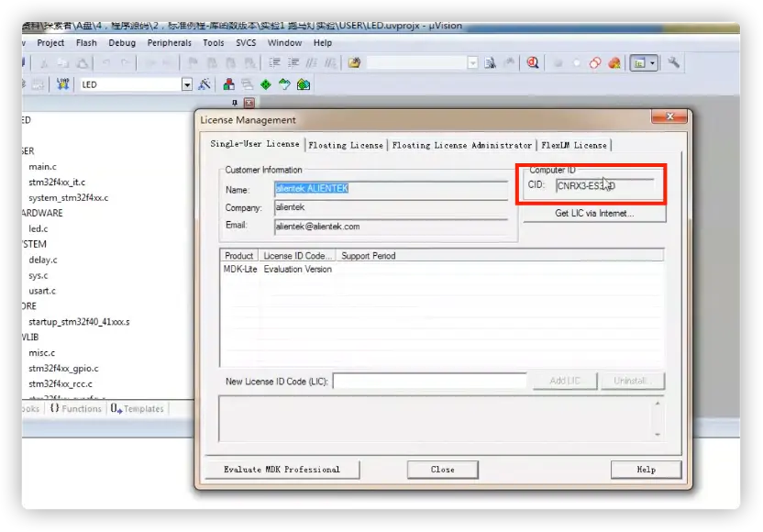The height and width of the screenshot is (532, 763).
Task: Click the Select Software Packs icon
Action: (284, 84)
